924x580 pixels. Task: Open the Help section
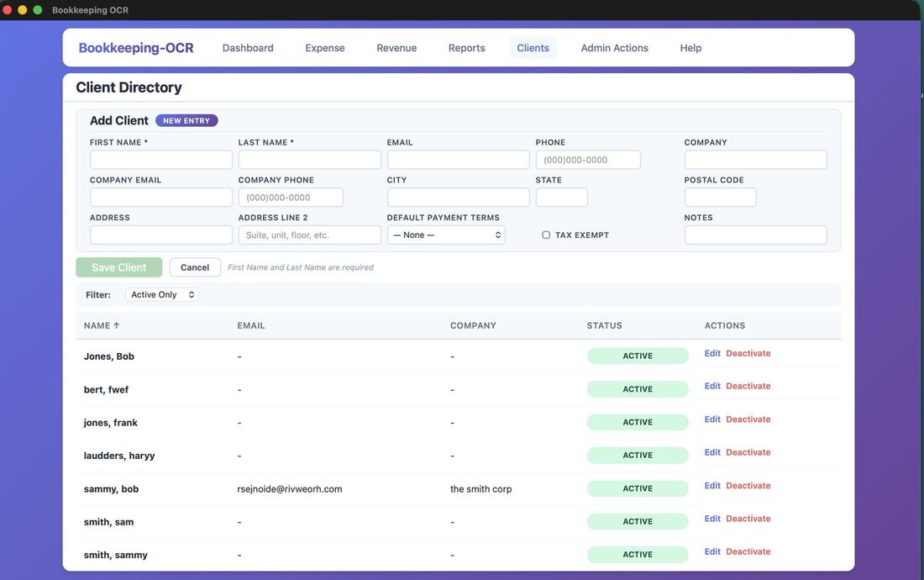690,48
